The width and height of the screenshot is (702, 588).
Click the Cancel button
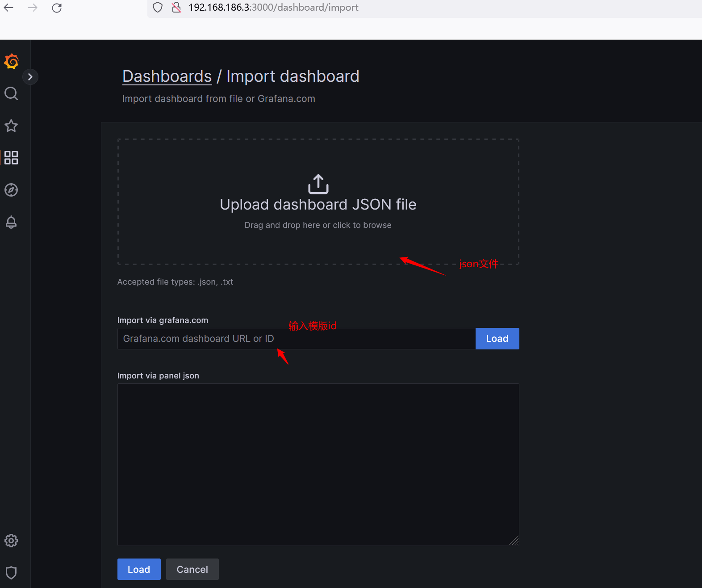coord(192,569)
